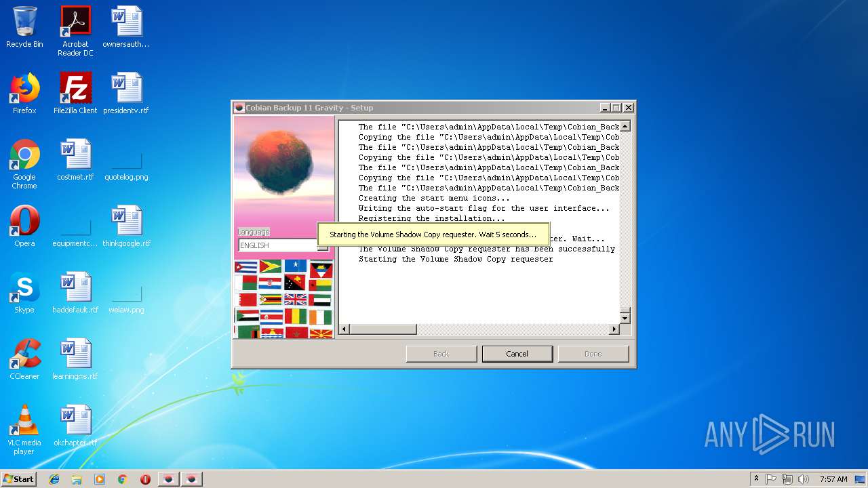
Task: Minimize the Cobian Backup setup window
Action: coord(604,108)
